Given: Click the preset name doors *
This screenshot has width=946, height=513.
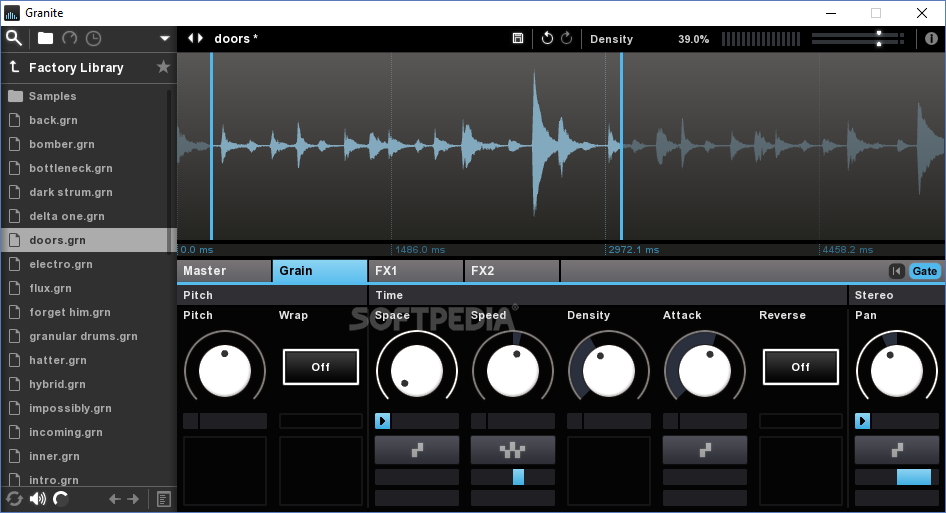Looking at the screenshot, I should pos(236,39).
